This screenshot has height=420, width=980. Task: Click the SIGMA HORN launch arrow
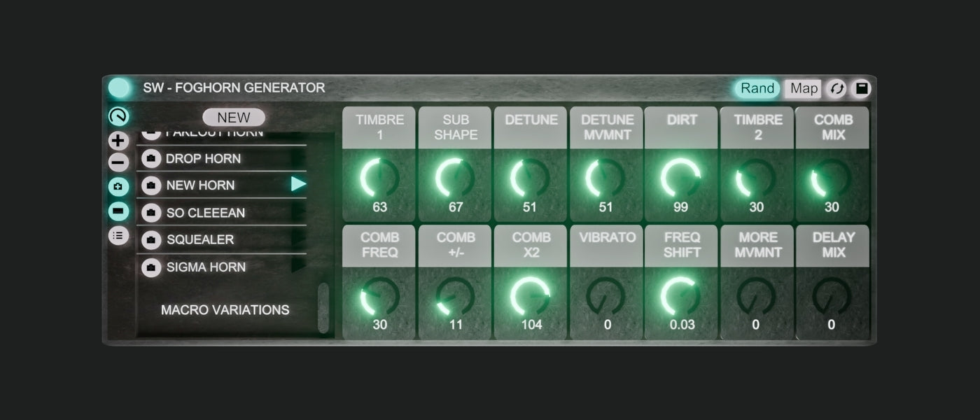click(299, 265)
